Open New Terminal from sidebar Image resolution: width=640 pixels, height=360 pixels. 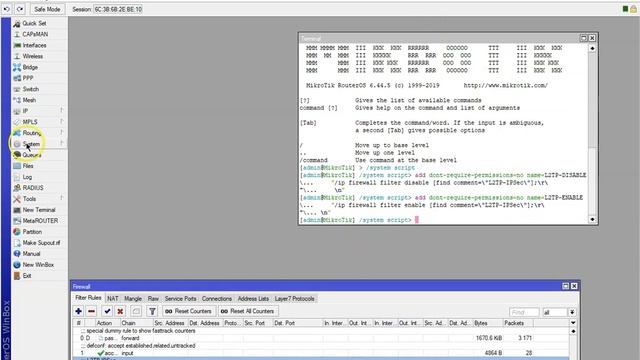point(39,210)
